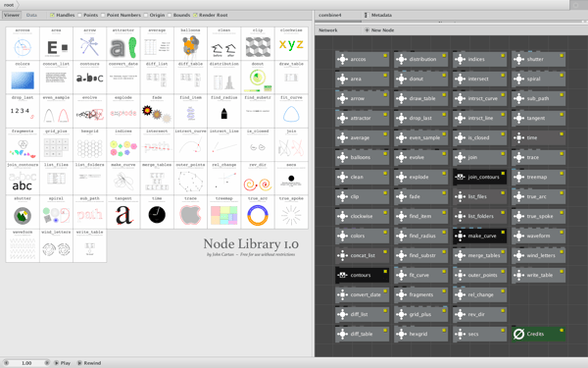Enable the Point Numbers checkbox
Screen dimensions: 588x368
pyautogui.click(x=103, y=15)
